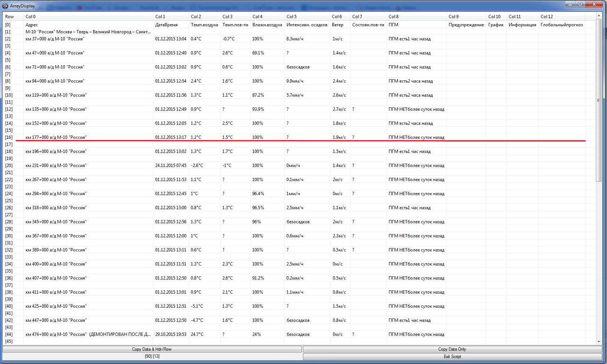Viewport: 607px width, 364px height.
Task: Click the scrollbar up arrow
Action: (x=598, y=16)
